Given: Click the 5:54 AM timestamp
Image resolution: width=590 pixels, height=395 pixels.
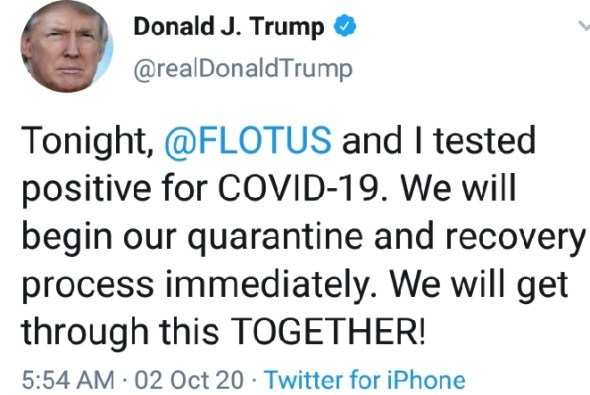Looking at the screenshot, I should point(68,380).
